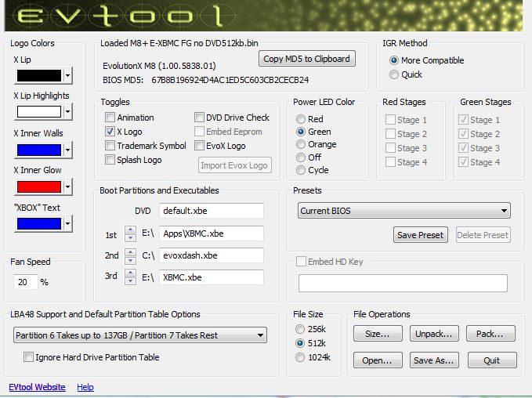The height and width of the screenshot is (398, 532).
Task: Click the Open... button
Action: pos(378,360)
